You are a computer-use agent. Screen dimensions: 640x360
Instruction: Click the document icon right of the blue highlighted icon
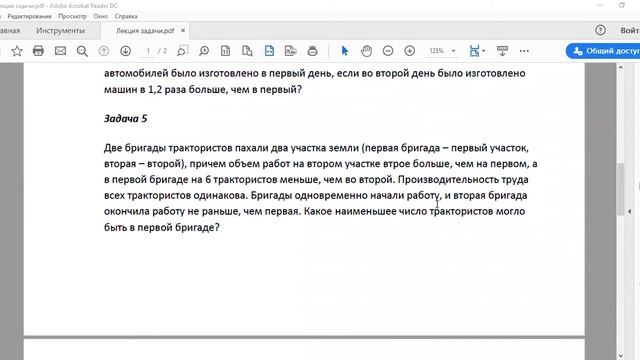coord(290,51)
